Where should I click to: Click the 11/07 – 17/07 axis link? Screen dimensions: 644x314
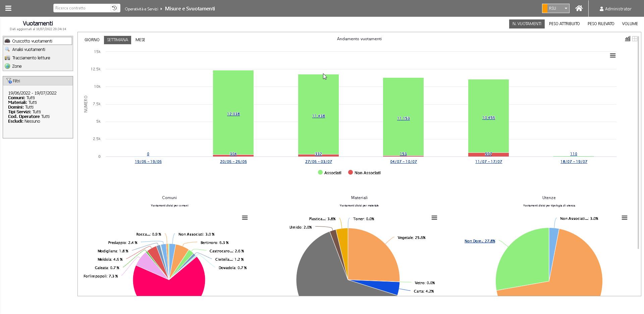click(x=488, y=162)
